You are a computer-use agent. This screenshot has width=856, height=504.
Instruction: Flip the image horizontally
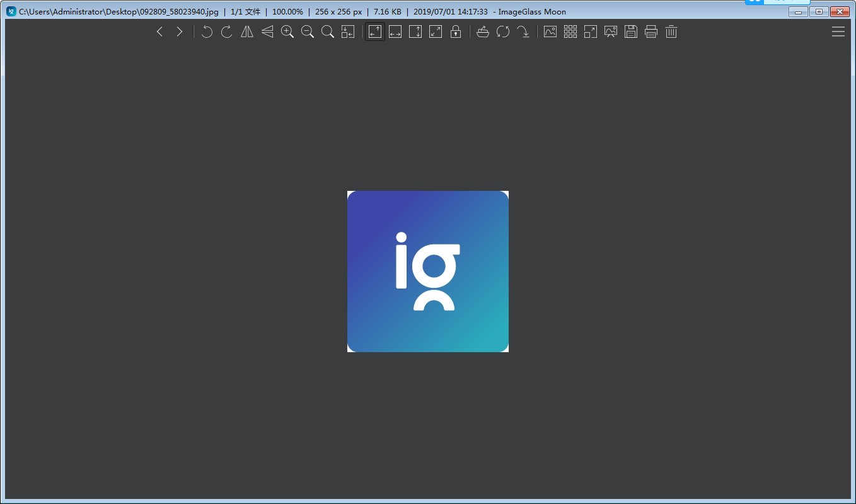pyautogui.click(x=246, y=31)
